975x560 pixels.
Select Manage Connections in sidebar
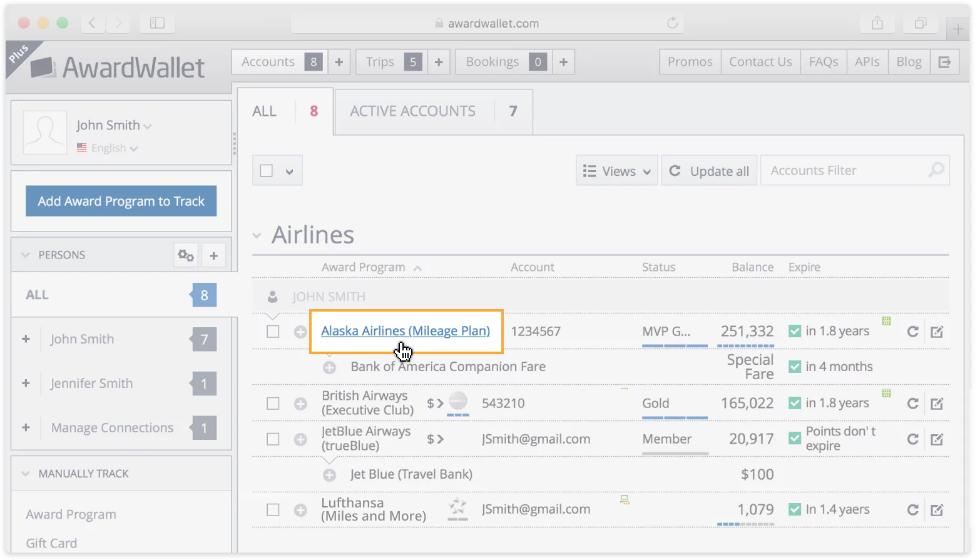click(112, 428)
